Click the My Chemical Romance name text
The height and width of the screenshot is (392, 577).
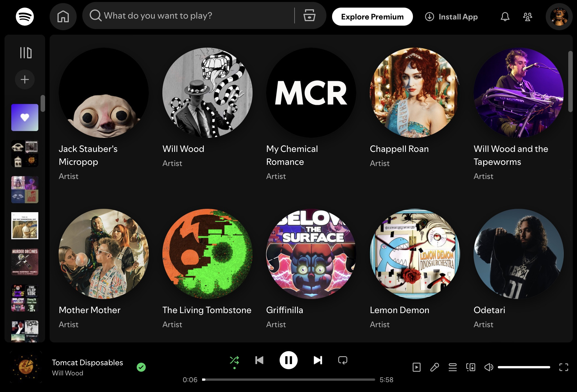292,155
